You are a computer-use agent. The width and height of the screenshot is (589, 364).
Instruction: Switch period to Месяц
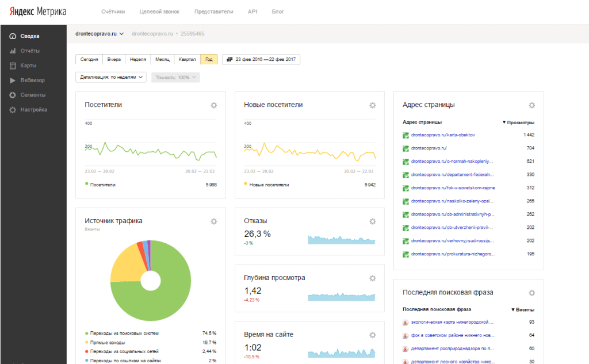[162, 60]
